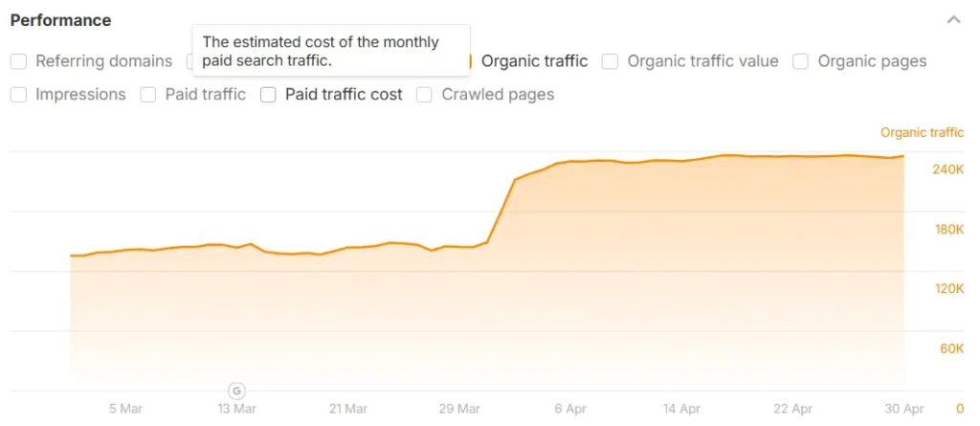980x426 pixels.
Task: Click the 60K axis value
Action: (x=952, y=348)
